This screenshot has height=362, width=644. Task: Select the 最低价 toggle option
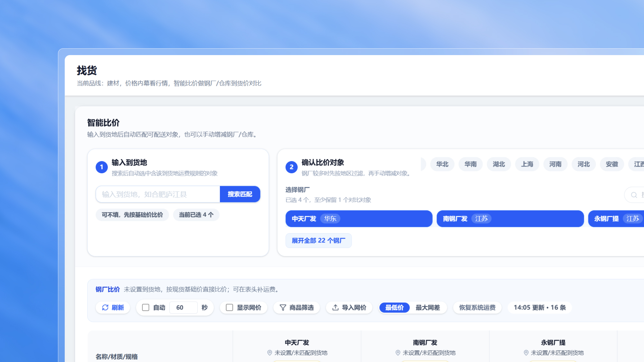(394, 308)
